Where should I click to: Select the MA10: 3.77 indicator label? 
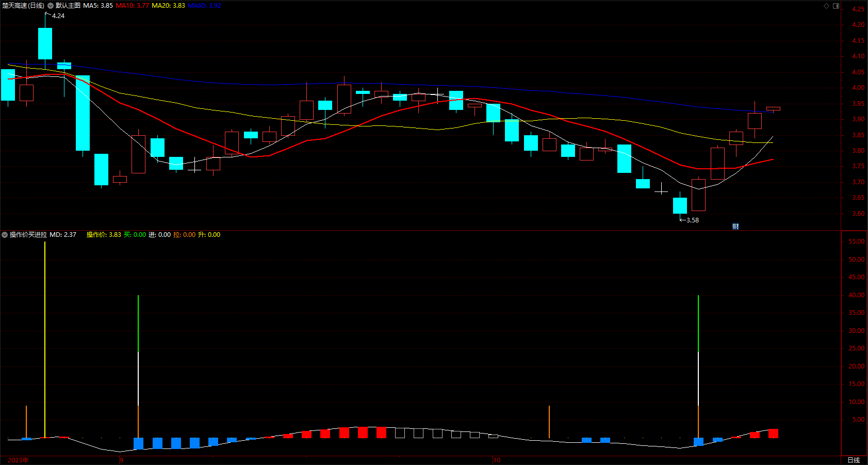click(x=132, y=6)
